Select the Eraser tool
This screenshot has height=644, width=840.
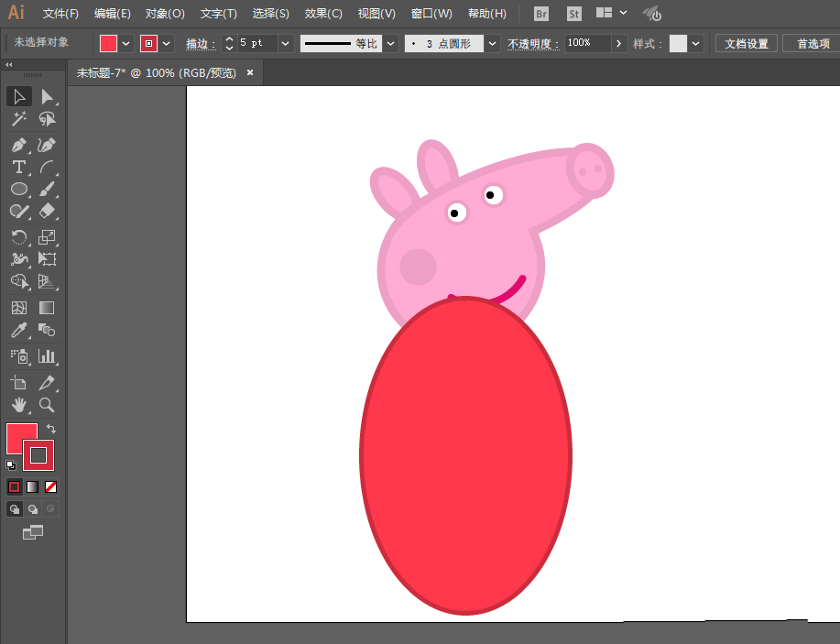[47, 211]
